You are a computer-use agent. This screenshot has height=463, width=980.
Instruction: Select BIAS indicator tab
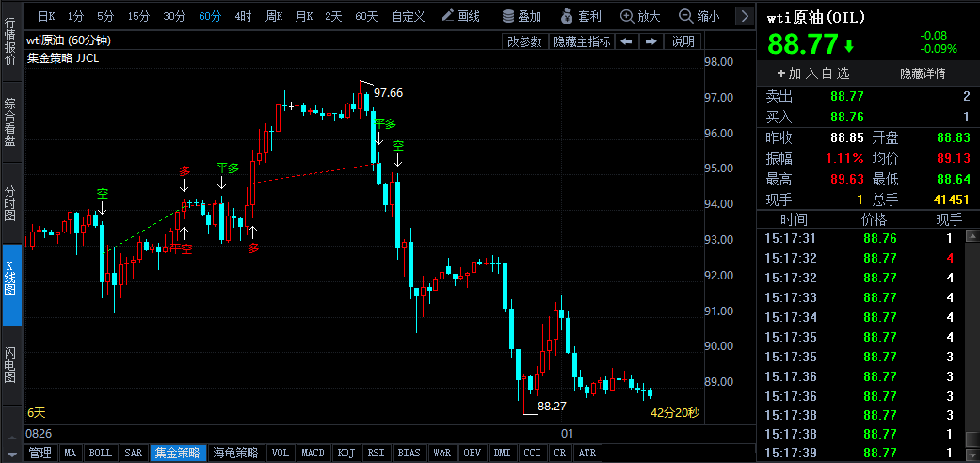409,453
